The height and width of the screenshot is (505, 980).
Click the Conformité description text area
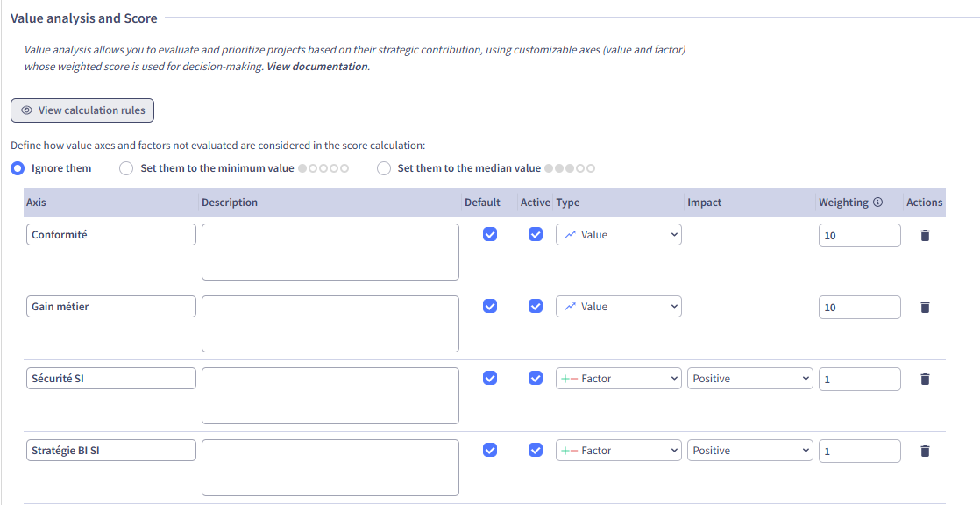330,252
